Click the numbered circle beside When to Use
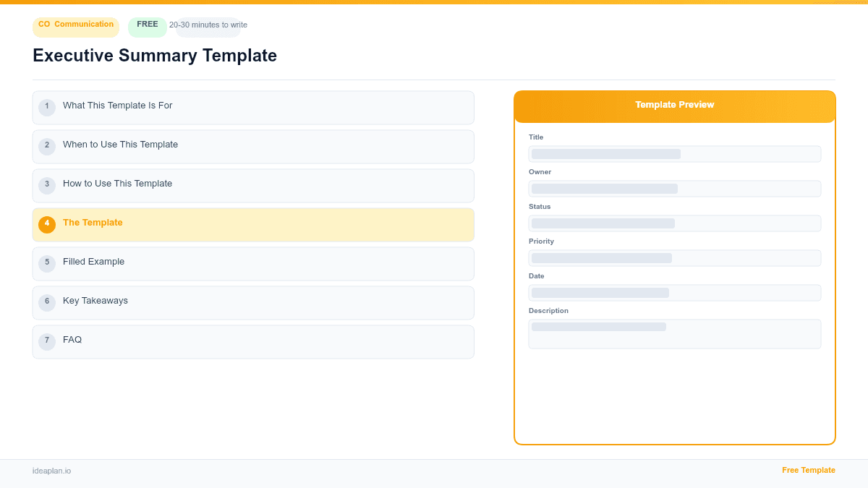This screenshot has height=488, width=868. 47,146
